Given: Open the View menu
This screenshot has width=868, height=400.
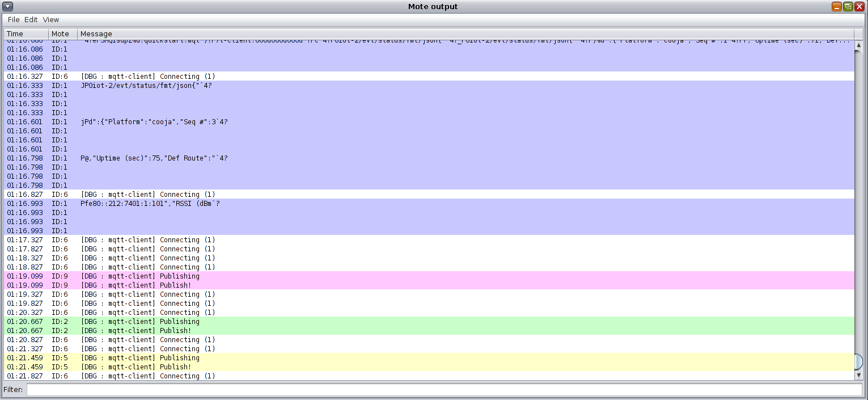Looking at the screenshot, I should (x=51, y=19).
